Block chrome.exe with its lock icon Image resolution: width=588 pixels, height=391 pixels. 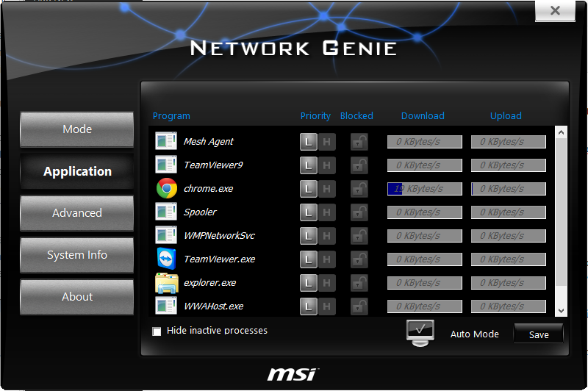[x=359, y=189]
